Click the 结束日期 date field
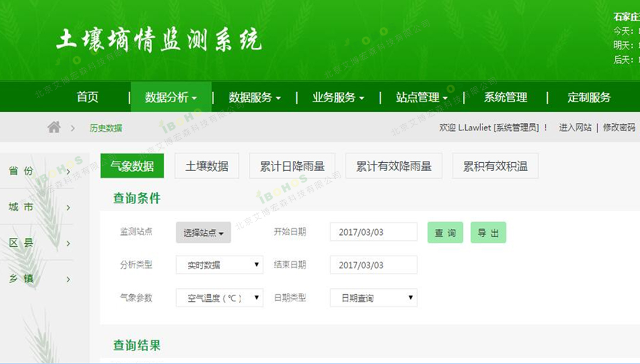Image resolution: width=640 pixels, height=364 pixels. pyautogui.click(x=373, y=265)
